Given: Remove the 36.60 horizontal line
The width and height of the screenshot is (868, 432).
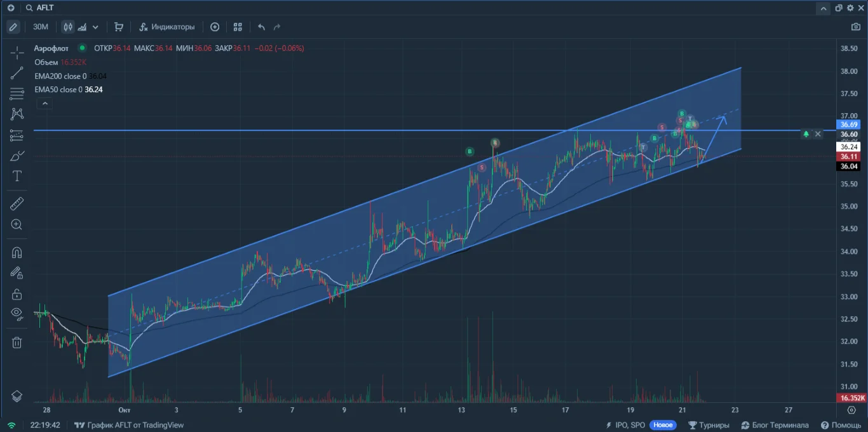Looking at the screenshot, I should (818, 134).
